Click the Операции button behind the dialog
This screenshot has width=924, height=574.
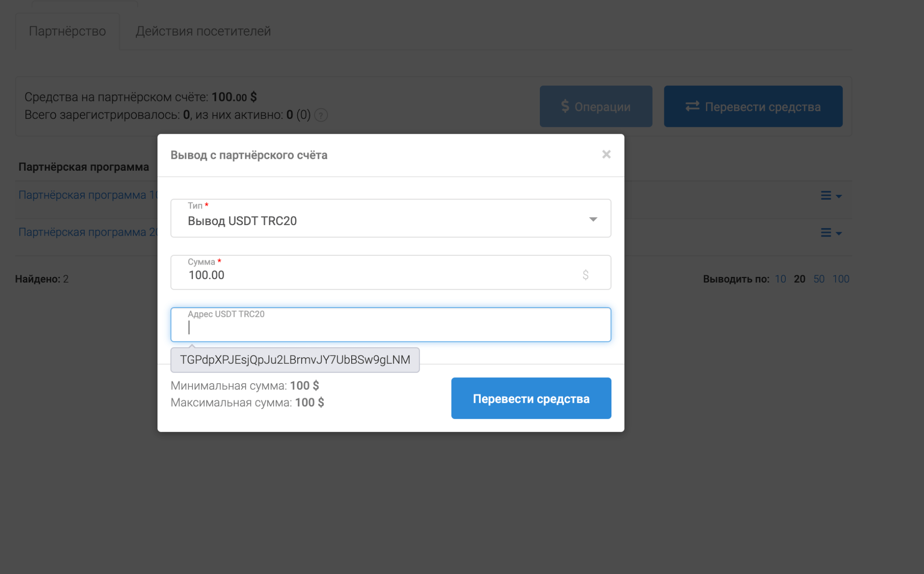596,107
